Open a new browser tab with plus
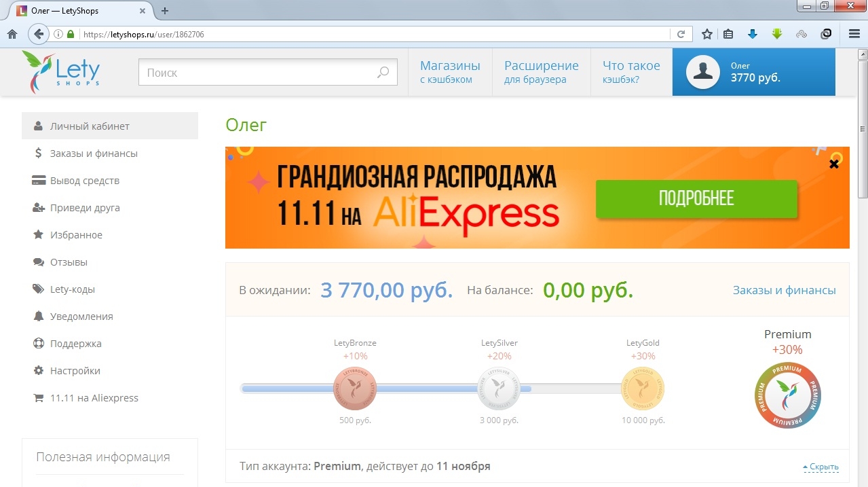Viewport: 868px width, 487px height. point(165,10)
